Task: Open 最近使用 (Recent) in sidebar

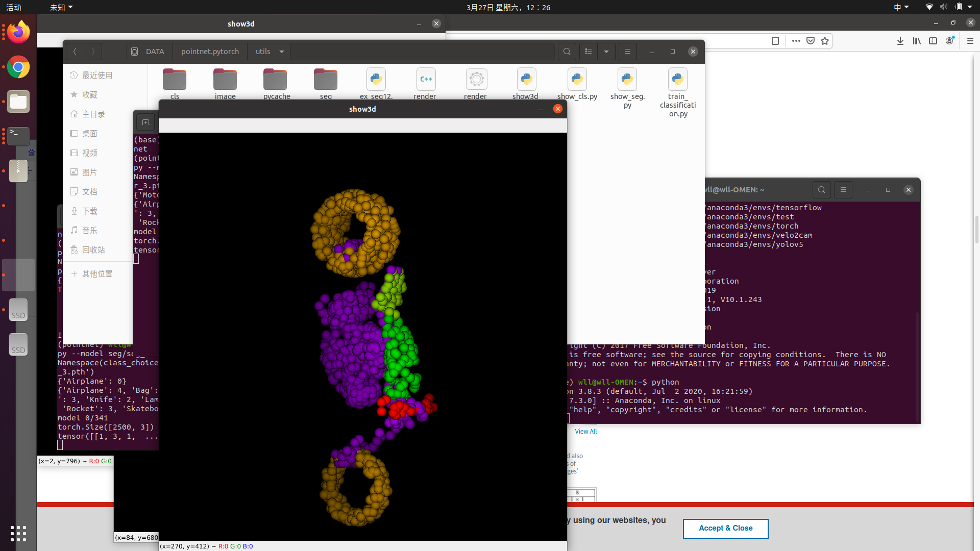Action: (x=97, y=76)
